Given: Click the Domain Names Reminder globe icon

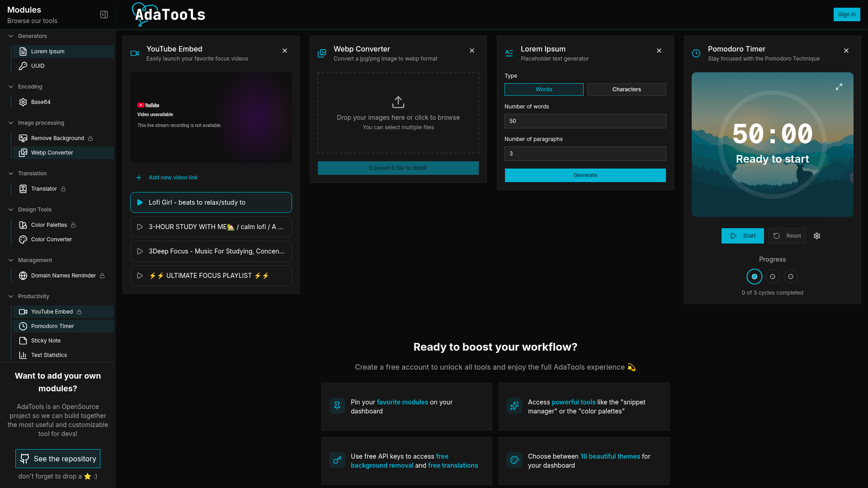Looking at the screenshot, I should [23, 276].
